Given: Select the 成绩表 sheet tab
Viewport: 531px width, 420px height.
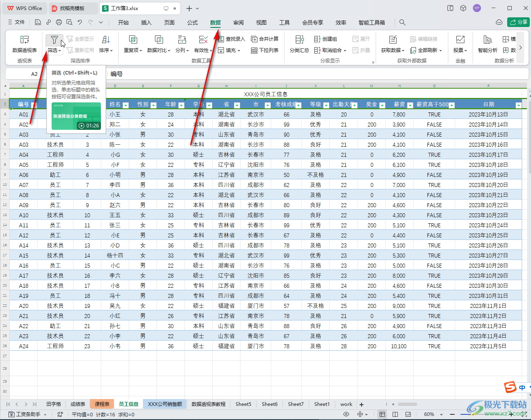Looking at the screenshot, I should tap(78, 404).
